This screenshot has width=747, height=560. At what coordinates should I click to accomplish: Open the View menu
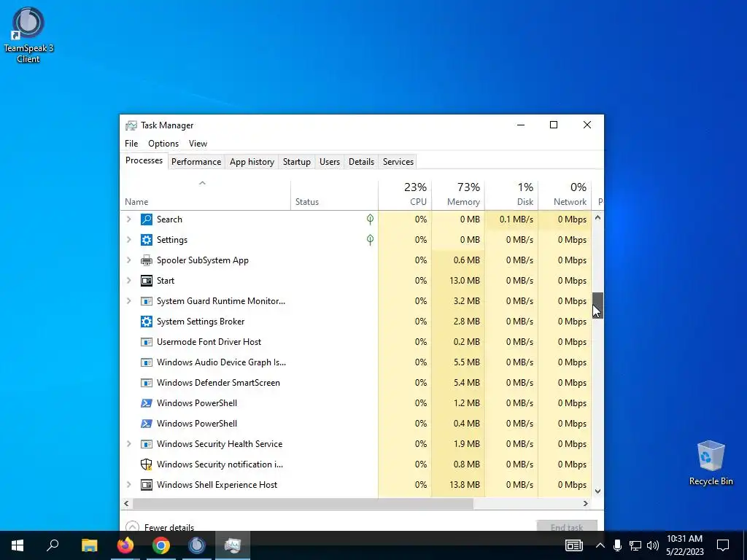click(198, 144)
